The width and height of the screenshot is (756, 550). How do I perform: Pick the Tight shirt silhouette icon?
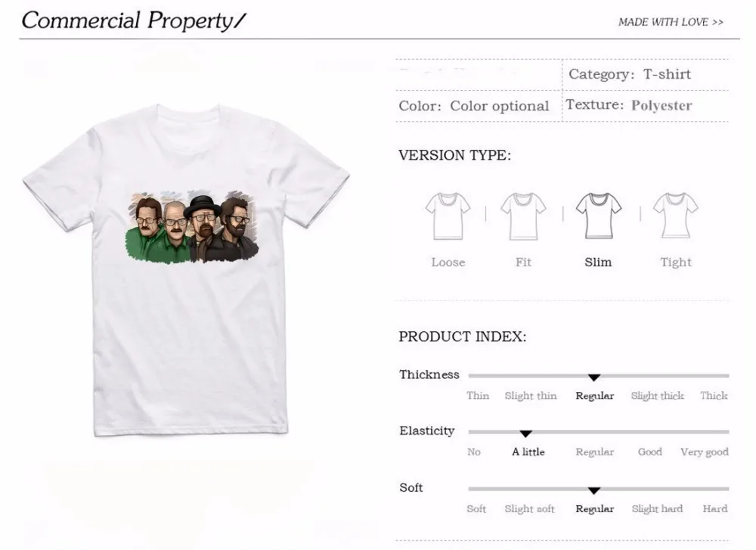675,216
